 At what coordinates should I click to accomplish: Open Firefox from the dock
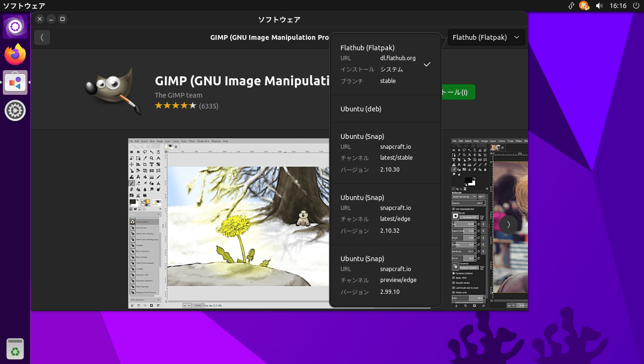15,55
